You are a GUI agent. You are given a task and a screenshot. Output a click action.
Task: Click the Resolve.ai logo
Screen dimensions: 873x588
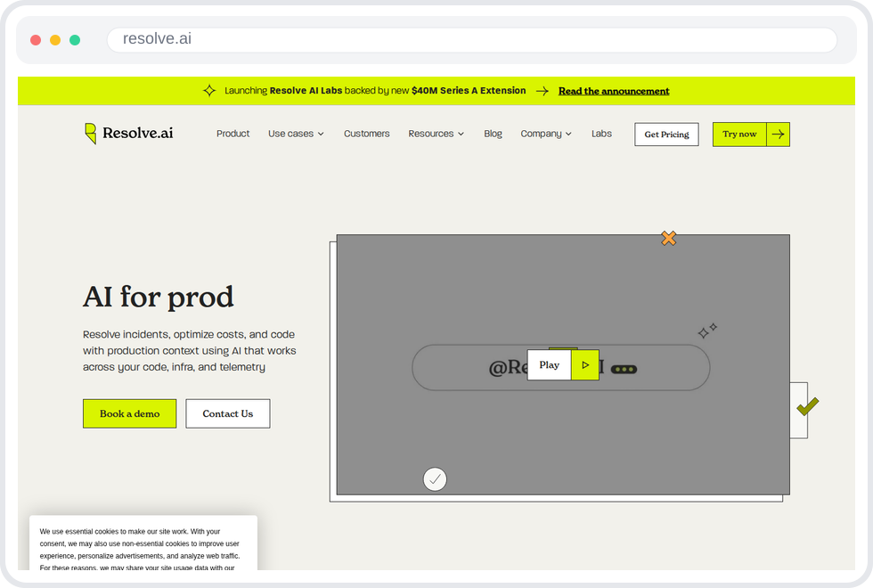click(x=128, y=133)
